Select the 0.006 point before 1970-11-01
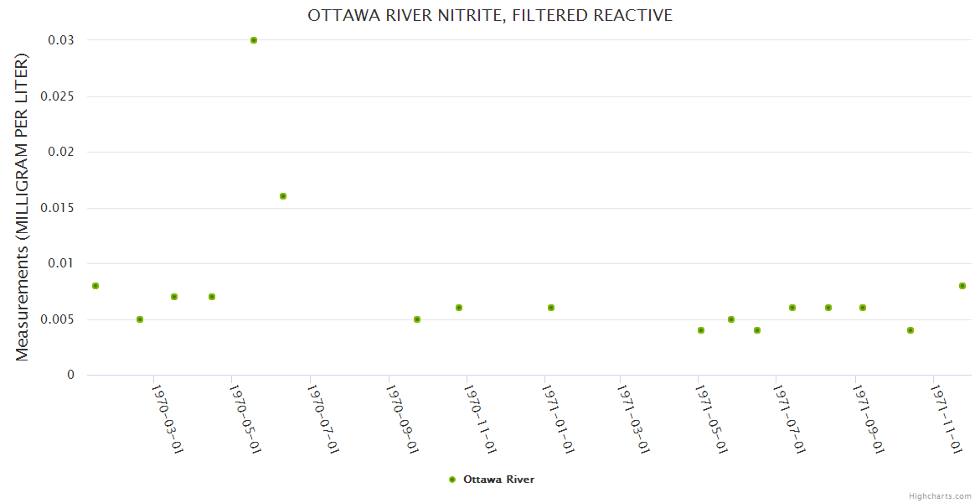Screen dimensions: 980x503 459,308
